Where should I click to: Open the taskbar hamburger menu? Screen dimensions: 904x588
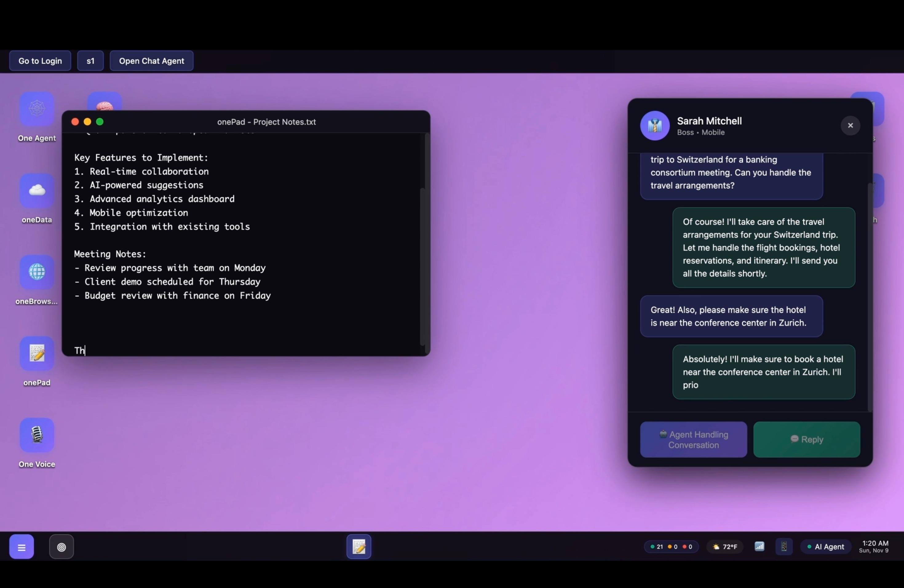click(22, 546)
